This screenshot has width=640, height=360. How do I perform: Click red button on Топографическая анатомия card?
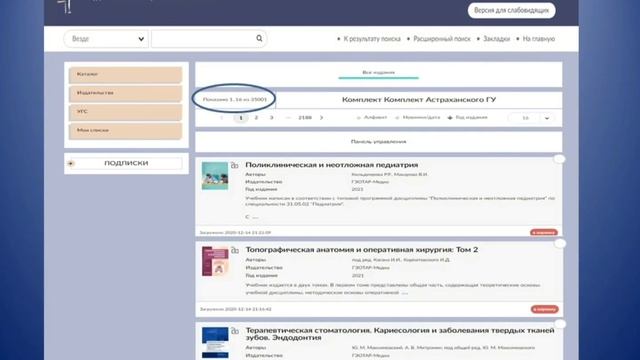(x=544, y=309)
